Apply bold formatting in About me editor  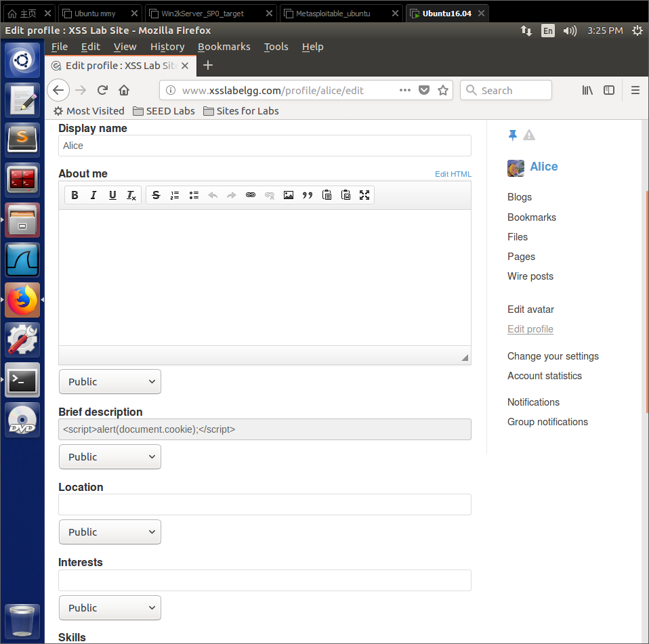point(75,195)
